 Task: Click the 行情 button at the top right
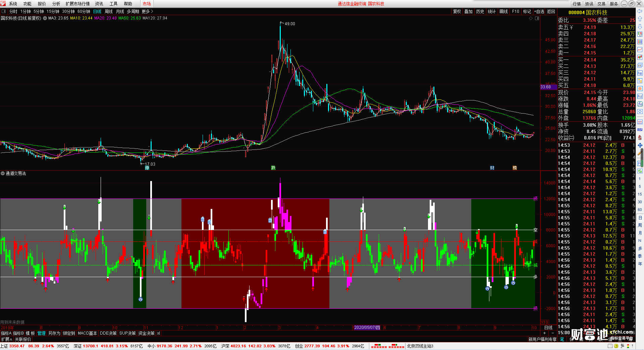pyautogui.click(x=577, y=4)
